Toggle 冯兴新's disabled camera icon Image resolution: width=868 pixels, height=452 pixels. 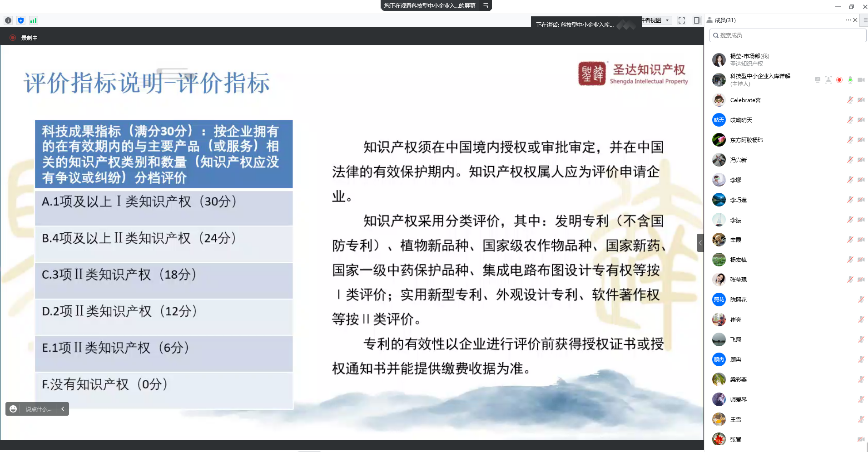pos(861,160)
